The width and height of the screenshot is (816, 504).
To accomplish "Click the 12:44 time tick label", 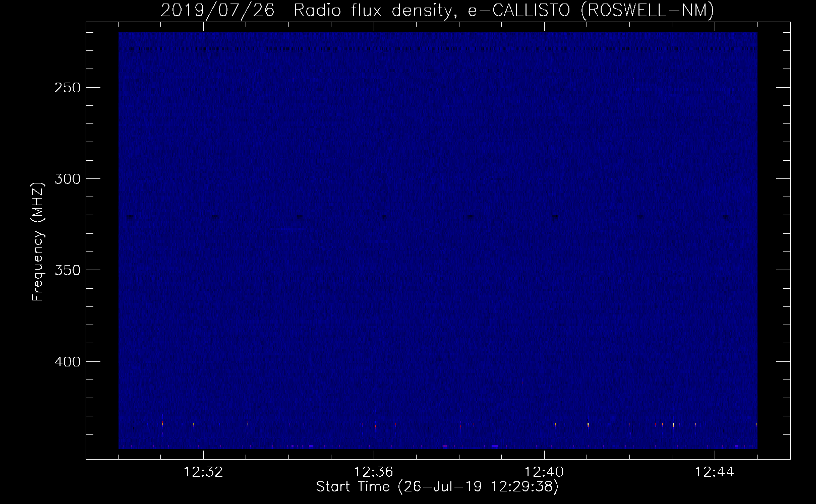I will pos(714,472).
